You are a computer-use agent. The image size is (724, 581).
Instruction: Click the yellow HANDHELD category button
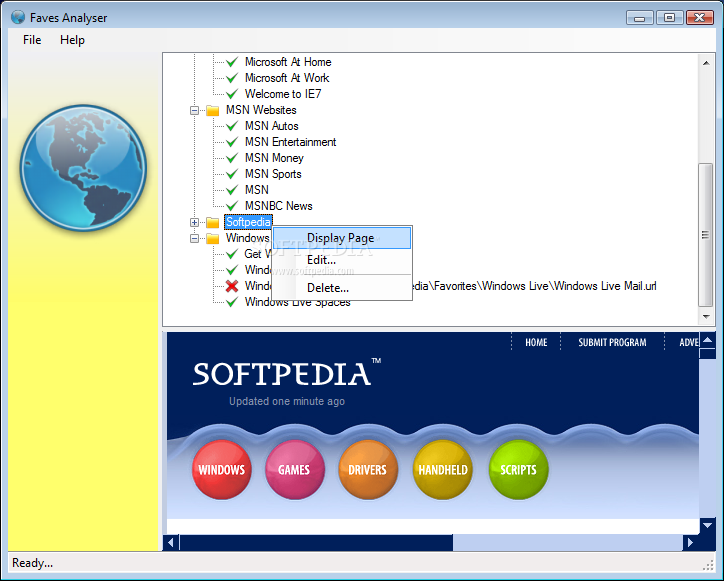(x=443, y=470)
